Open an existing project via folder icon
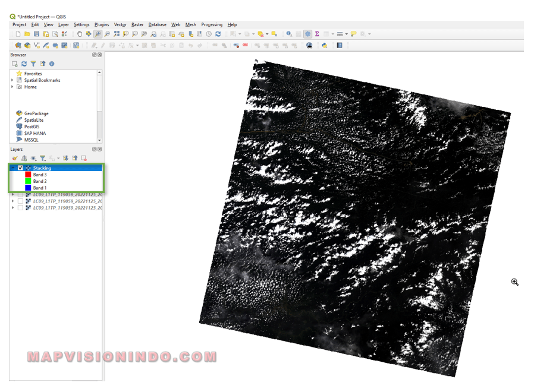 coord(27,34)
